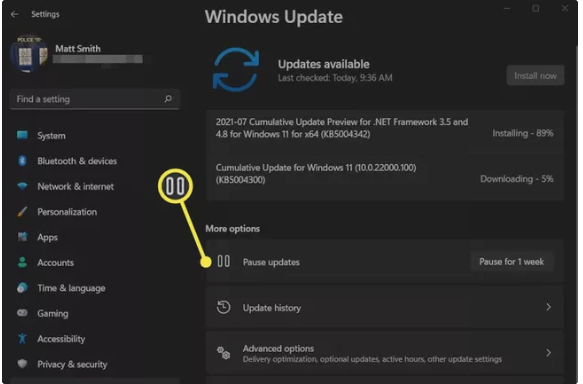The width and height of the screenshot is (583, 384).
Task: Click the 'Installing - 89%' status text
Action: click(523, 133)
